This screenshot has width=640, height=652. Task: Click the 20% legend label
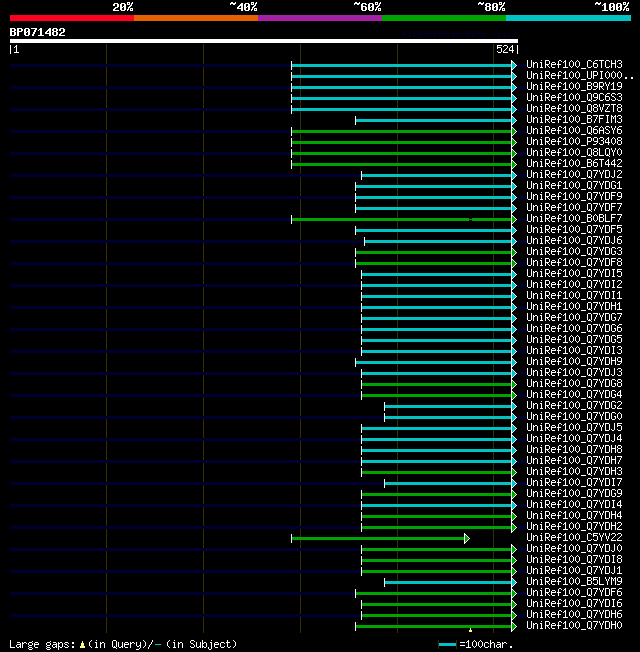[x=123, y=7]
